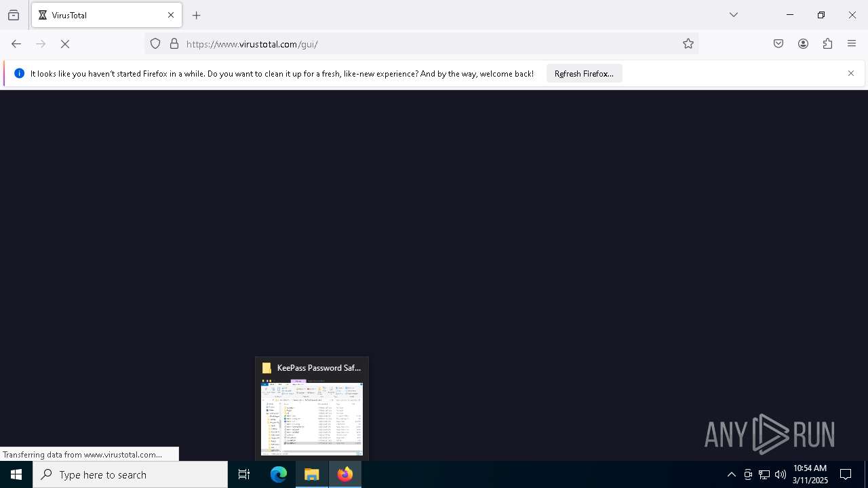This screenshot has height=488, width=868.
Task: Go back one page
Action: click(x=16, y=44)
